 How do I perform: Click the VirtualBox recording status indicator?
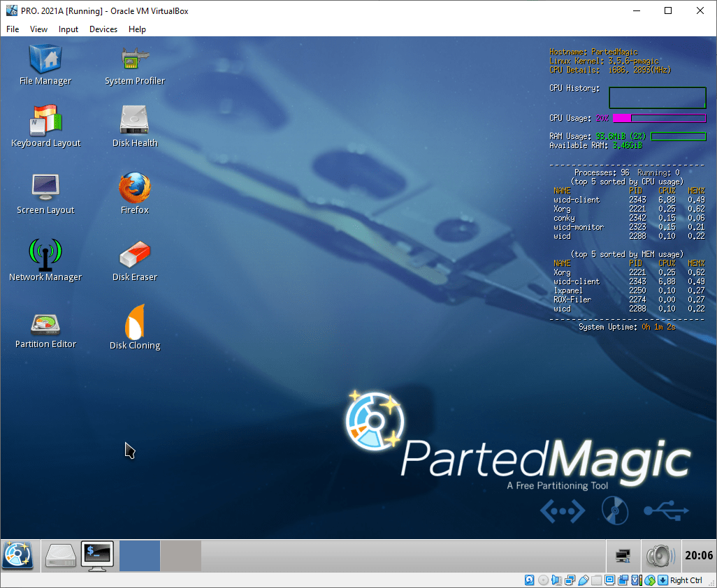[x=623, y=580]
